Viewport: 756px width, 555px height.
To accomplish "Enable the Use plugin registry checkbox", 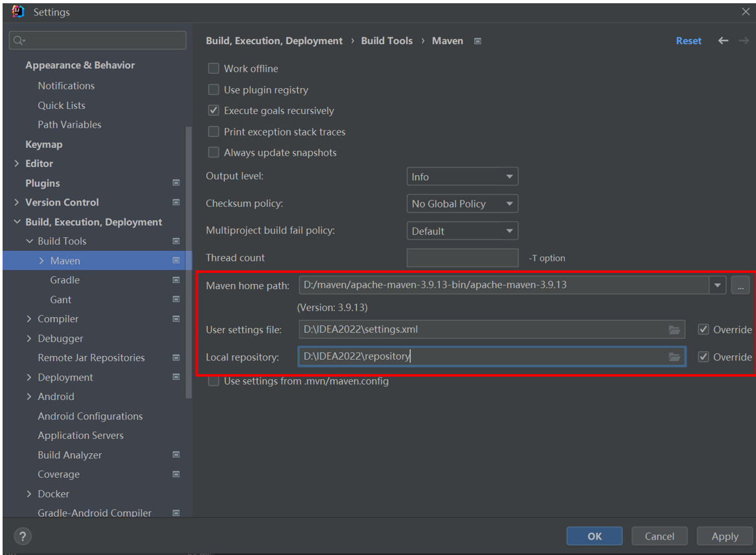I will point(213,89).
